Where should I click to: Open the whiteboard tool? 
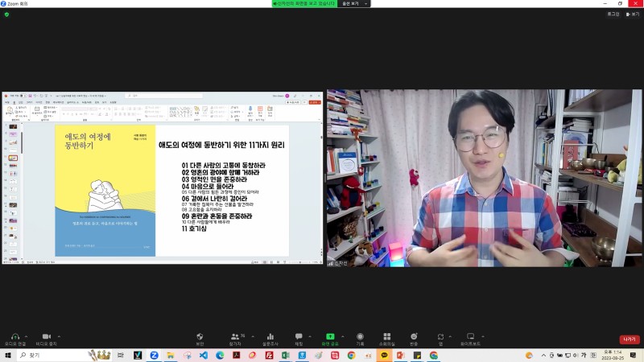[x=471, y=336]
